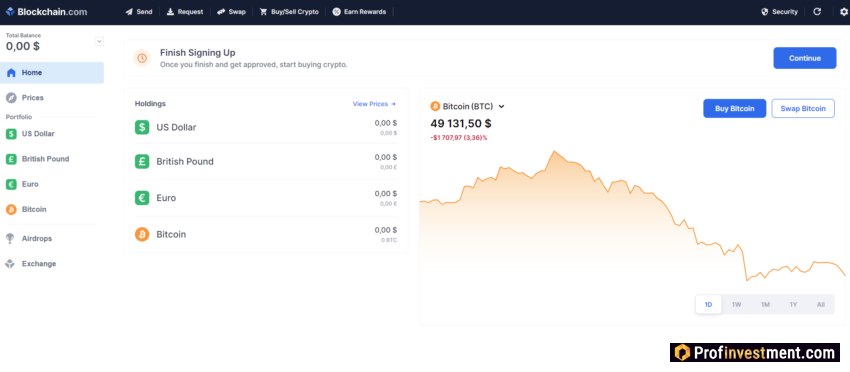The width and height of the screenshot is (850, 372).
Task: Click the US Dollar name in Holdings
Action: pos(176,127)
